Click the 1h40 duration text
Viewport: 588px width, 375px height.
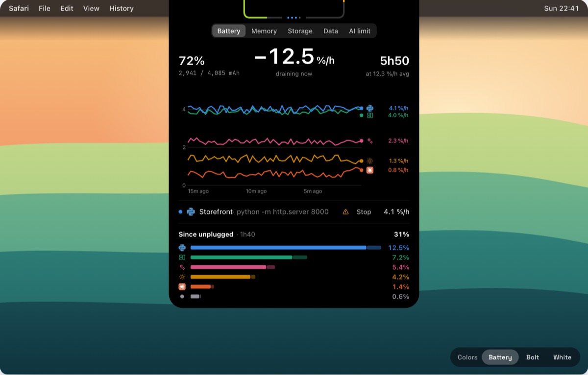(247, 234)
